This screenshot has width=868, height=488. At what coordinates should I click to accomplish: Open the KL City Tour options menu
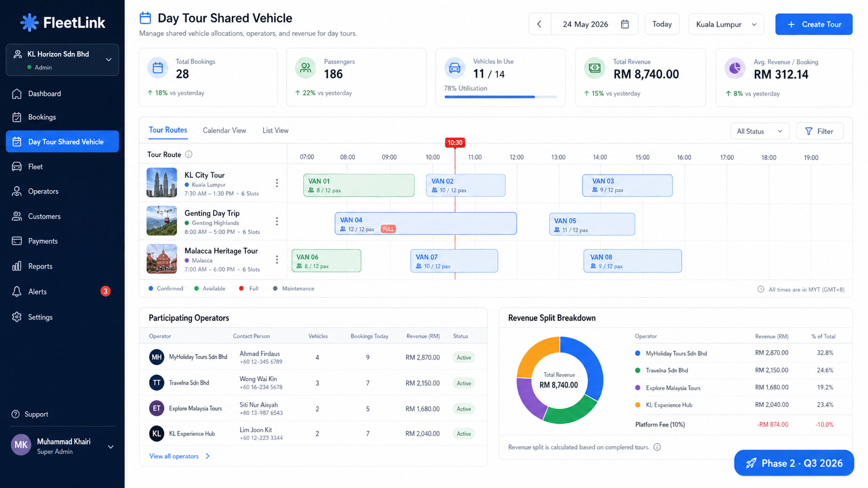277,183
